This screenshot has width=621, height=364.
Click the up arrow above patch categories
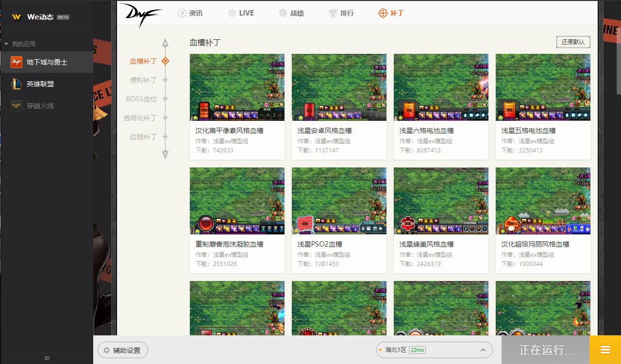[x=165, y=43]
